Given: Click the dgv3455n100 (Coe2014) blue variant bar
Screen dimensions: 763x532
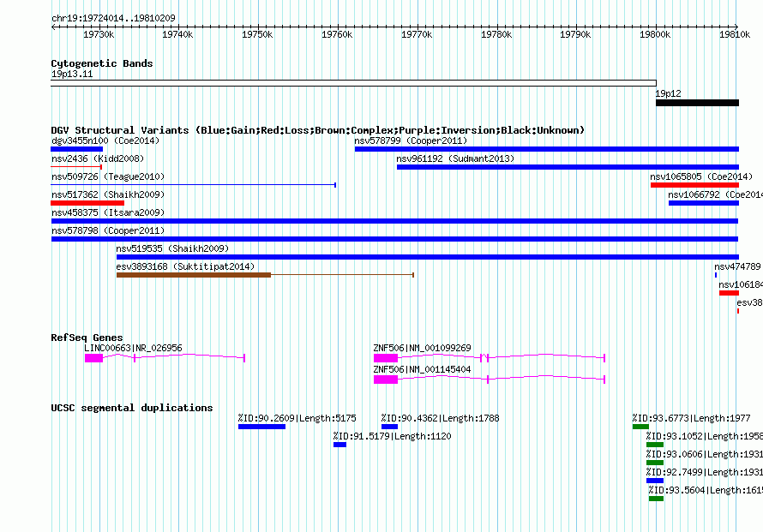Looking at the screenshot, I should [77, 149].
